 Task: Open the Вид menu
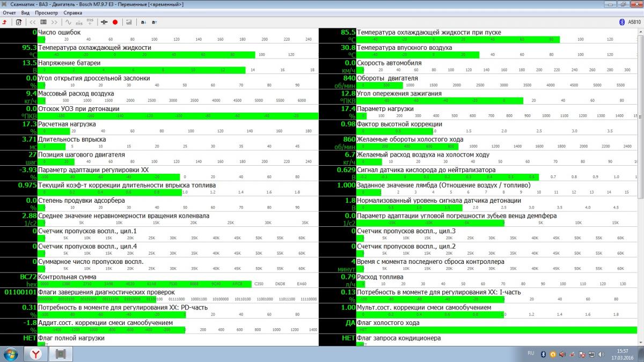(x=25, y=12)
